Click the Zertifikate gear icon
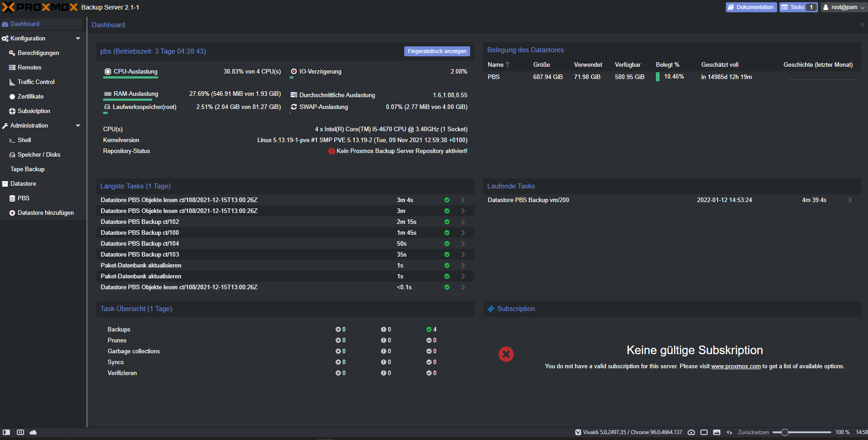868x440 pixels. click(12, 97)
